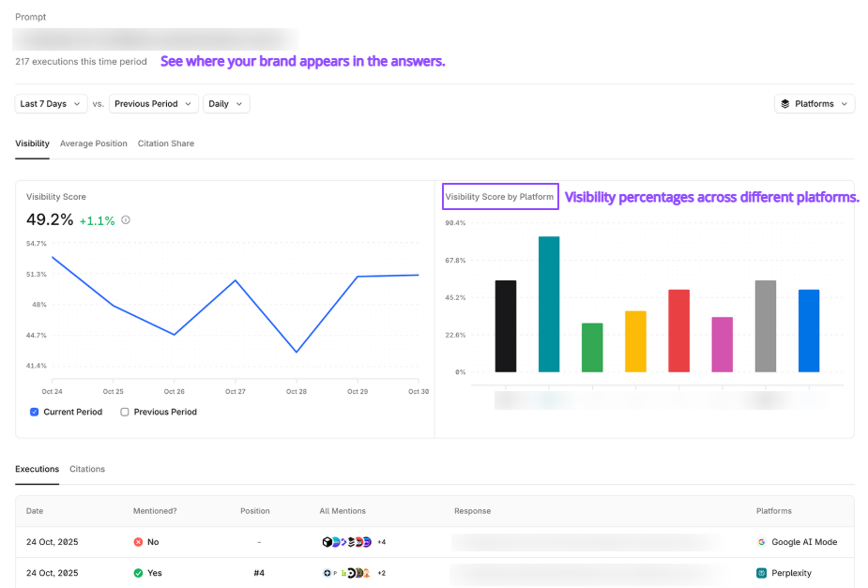This screenshot has width=868, height=588.
Task: Click the teal bar in platform chart
Action: click(549, 305)
